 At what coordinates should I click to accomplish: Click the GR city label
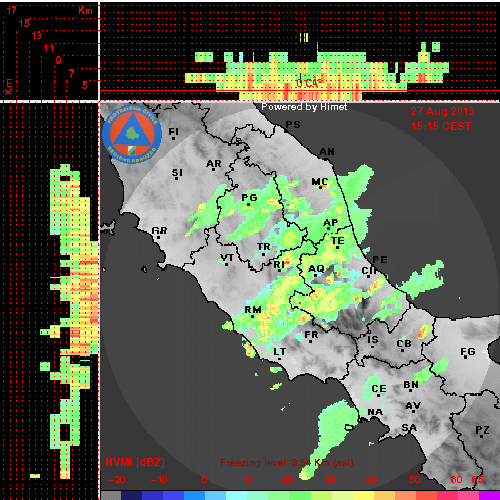click(x=159, y=231)
